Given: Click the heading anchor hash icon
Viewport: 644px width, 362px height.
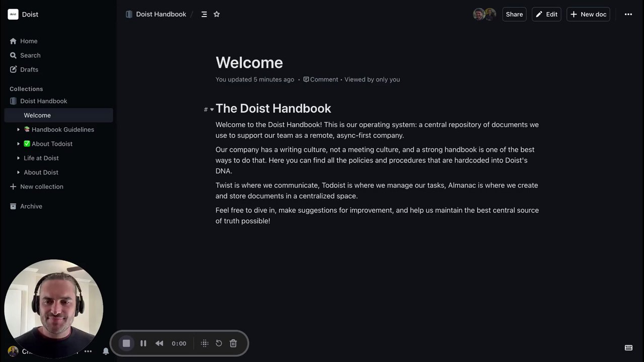Looking at the screenshot, I should click(x=205, y=109).
